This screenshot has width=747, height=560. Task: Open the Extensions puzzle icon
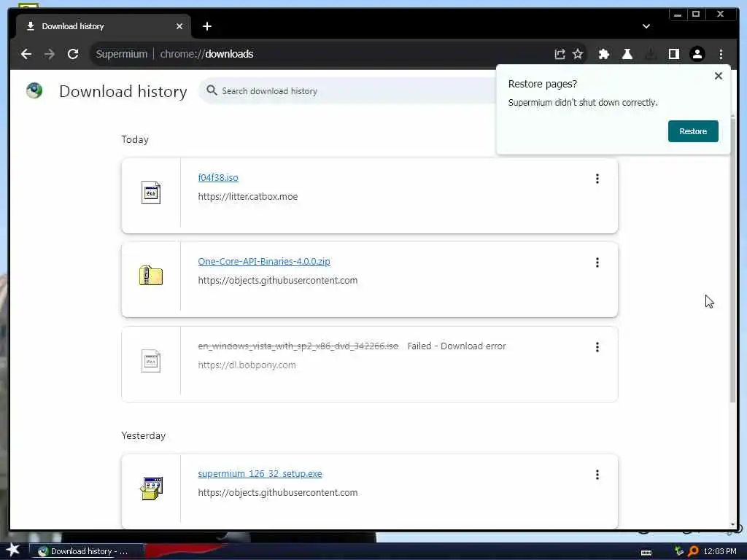[603, 54]
